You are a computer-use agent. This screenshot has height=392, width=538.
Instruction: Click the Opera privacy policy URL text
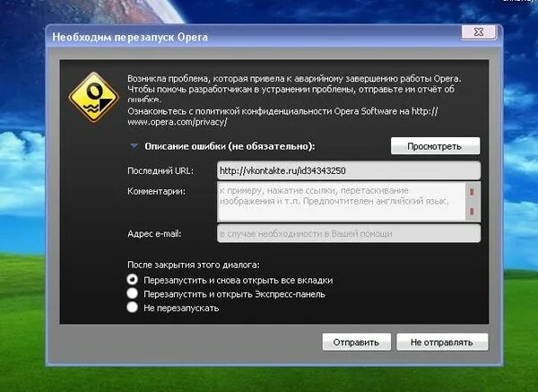282,117
